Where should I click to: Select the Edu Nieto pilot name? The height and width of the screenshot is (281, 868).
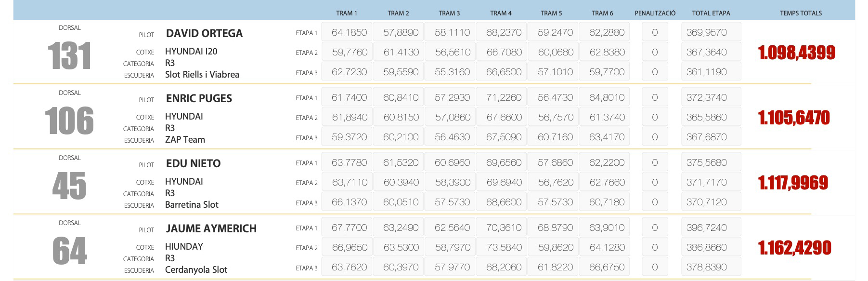193,163
